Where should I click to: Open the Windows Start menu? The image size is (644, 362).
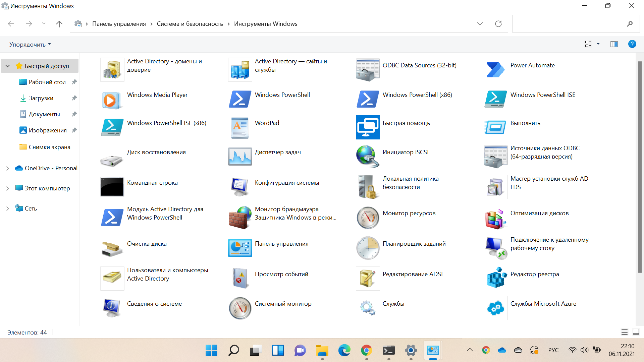coord(211,350)
